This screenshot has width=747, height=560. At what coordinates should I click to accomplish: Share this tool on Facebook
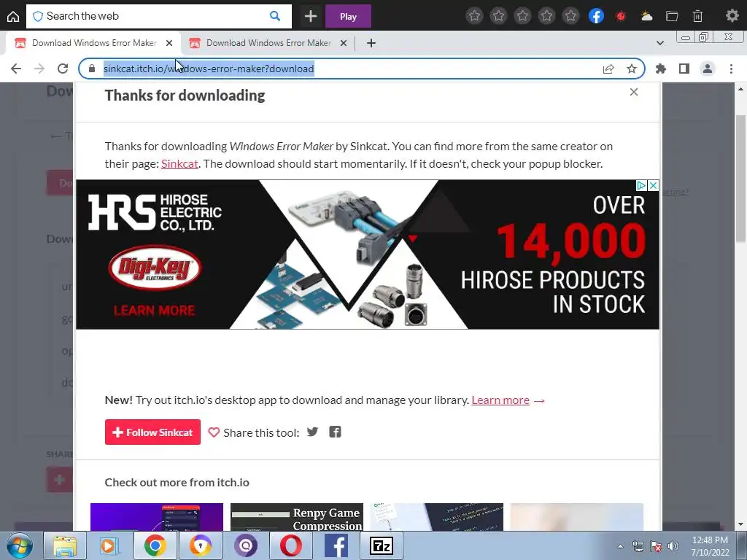pyautogui.click(x=335, y=432)
